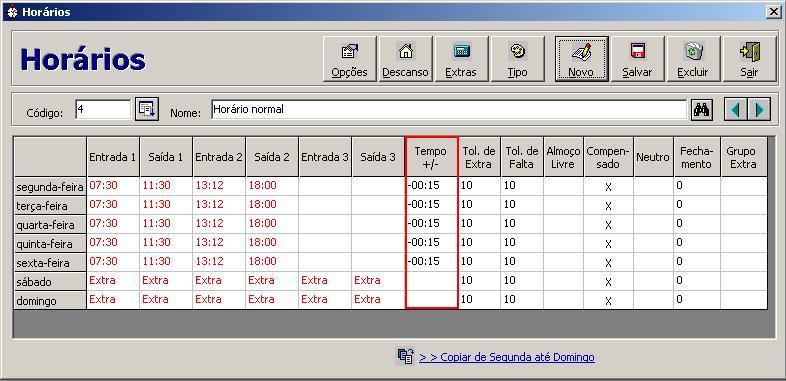Click the Tempo +/- column header

pyautogui.click(x=431, y=157)
